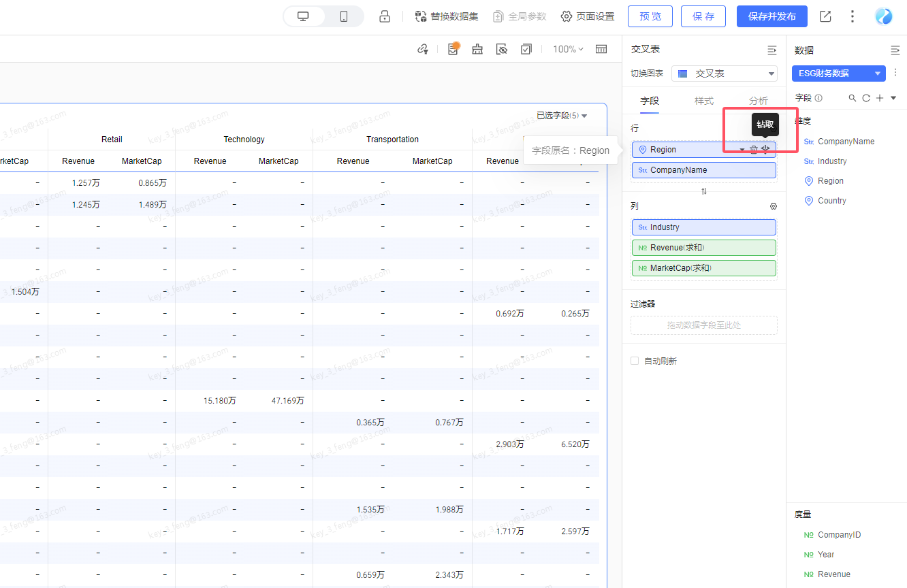This screenshot has width=907, height=588.
Task: Delete the Region field with the trash icon
Action: (x=754, y=149)
